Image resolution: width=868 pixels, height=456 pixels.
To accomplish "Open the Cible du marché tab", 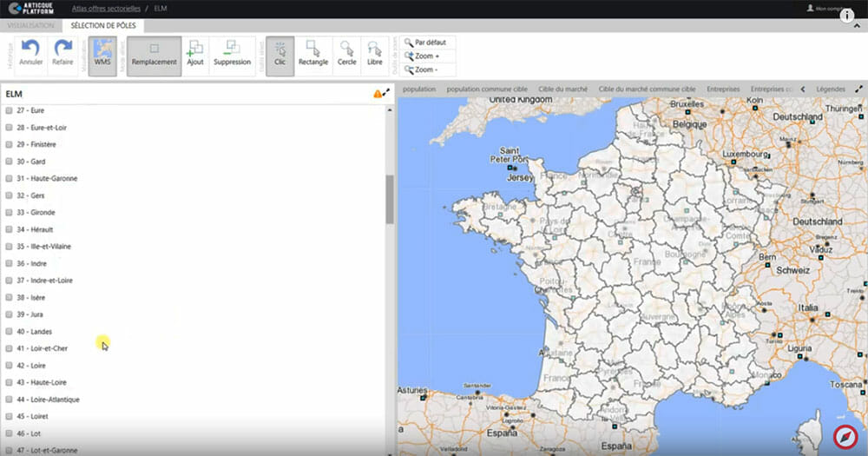I will [563, 89].
